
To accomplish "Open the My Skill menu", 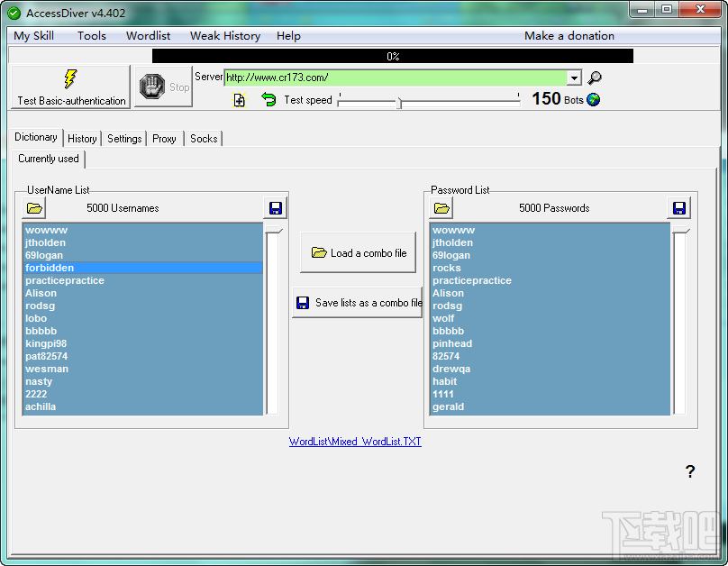I will coord(34,36).
